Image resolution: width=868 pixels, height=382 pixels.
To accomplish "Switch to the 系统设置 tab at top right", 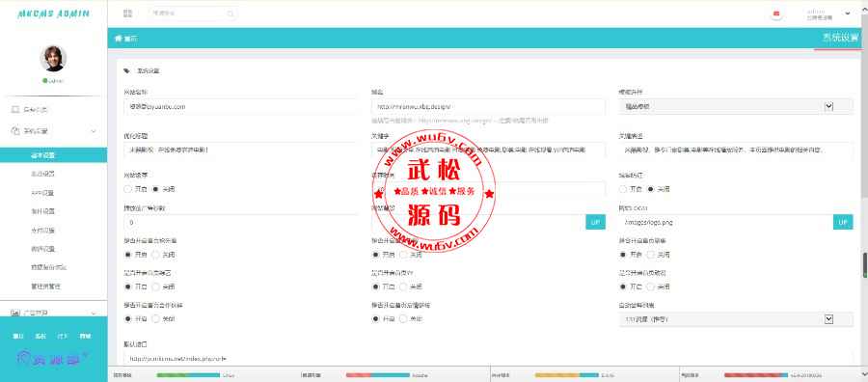I will pyautogui.click(x=839, y=39).
